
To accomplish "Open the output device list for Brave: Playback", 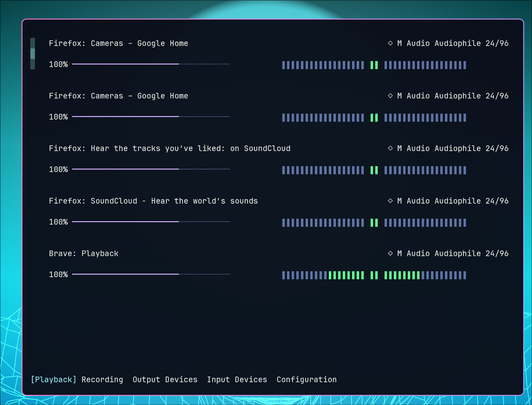I will (x=452, y=253).
